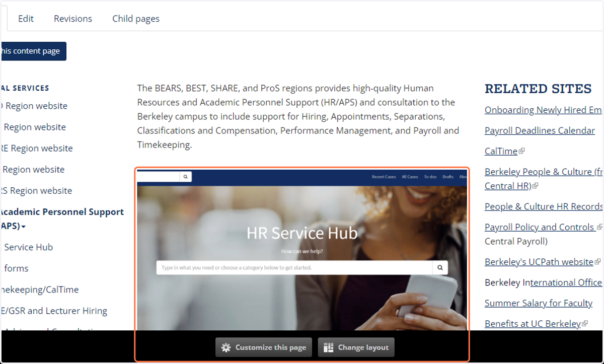Open the Payroll Deadlines Calendar link
The width and height of the screenshot is (604, 364).
[540, 130]
